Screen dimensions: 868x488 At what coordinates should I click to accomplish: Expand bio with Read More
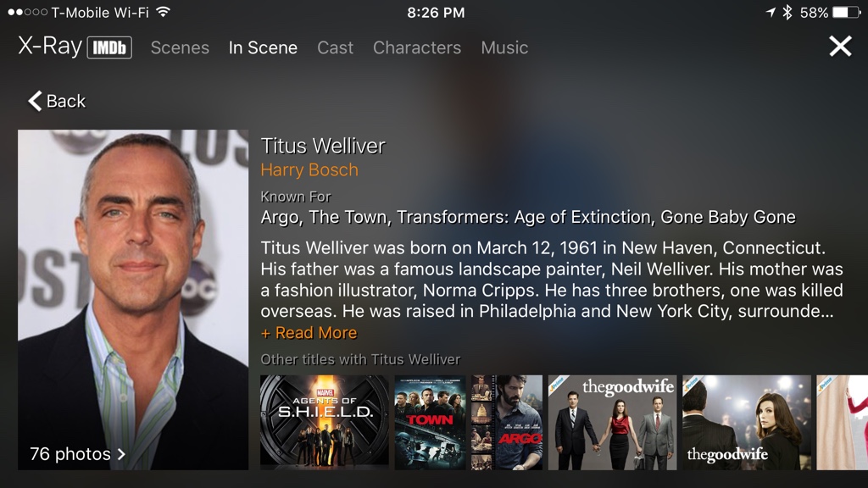(309, 332)
